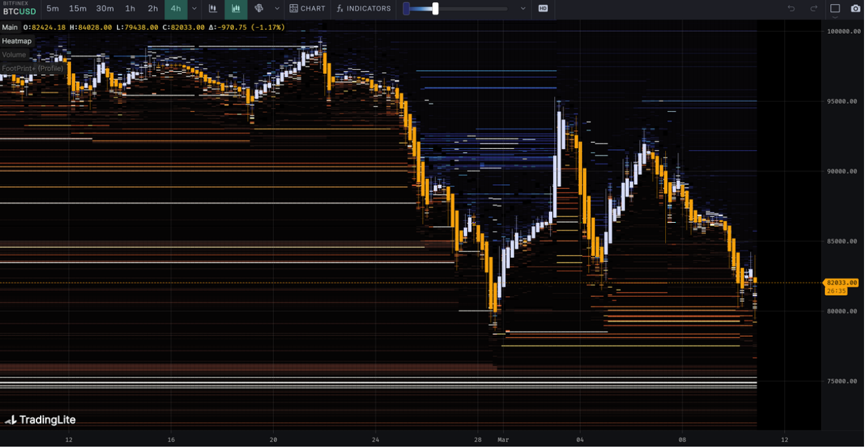Select the 15m timeframe
This screenshot has height=448, width=868.
point(78,9)
